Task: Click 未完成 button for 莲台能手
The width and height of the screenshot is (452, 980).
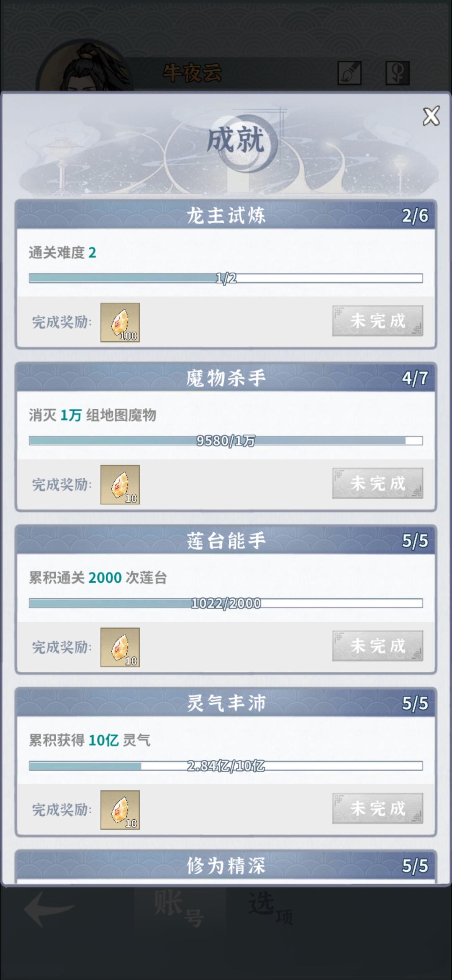Action: [x=378, y=646]
